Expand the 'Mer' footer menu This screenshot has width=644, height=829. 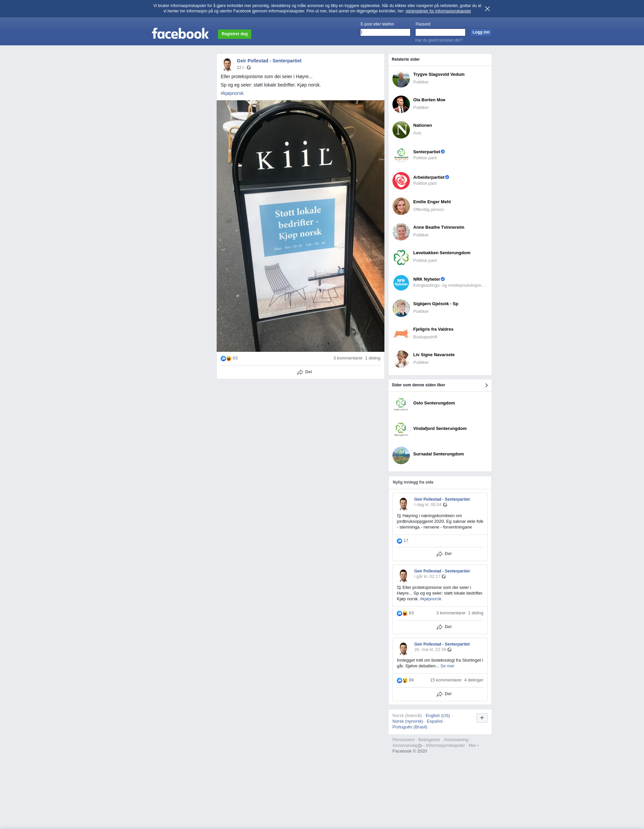(x=473, y=745)
